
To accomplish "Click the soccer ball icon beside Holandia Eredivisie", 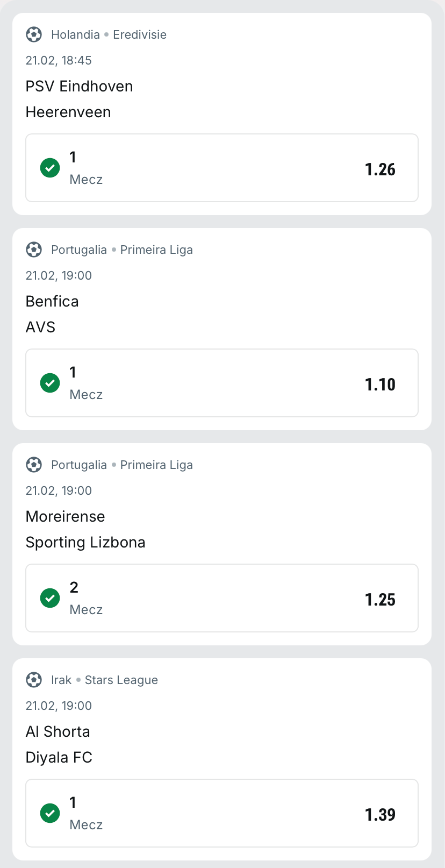I will coord(34,34).
